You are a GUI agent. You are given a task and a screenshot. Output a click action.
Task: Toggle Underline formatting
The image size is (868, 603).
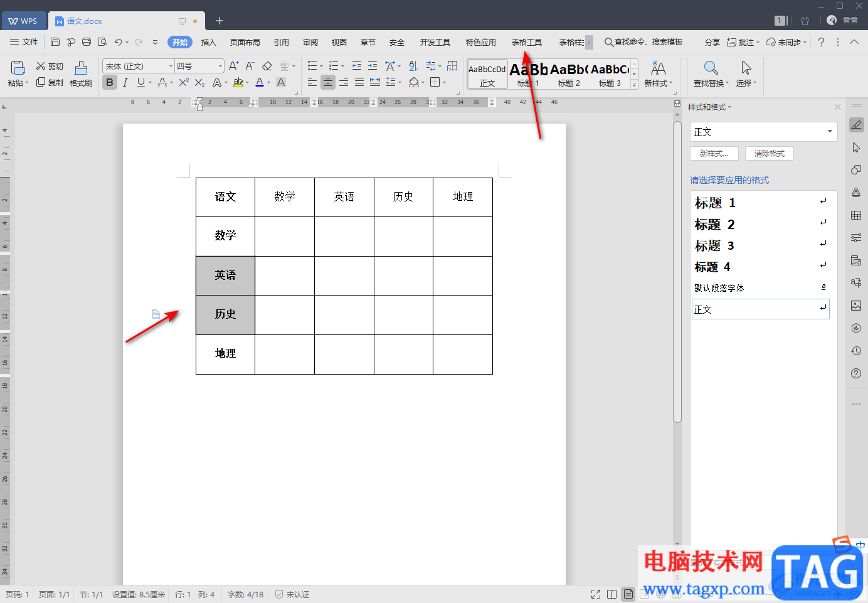pyautogui.click(x=141, y=82)
